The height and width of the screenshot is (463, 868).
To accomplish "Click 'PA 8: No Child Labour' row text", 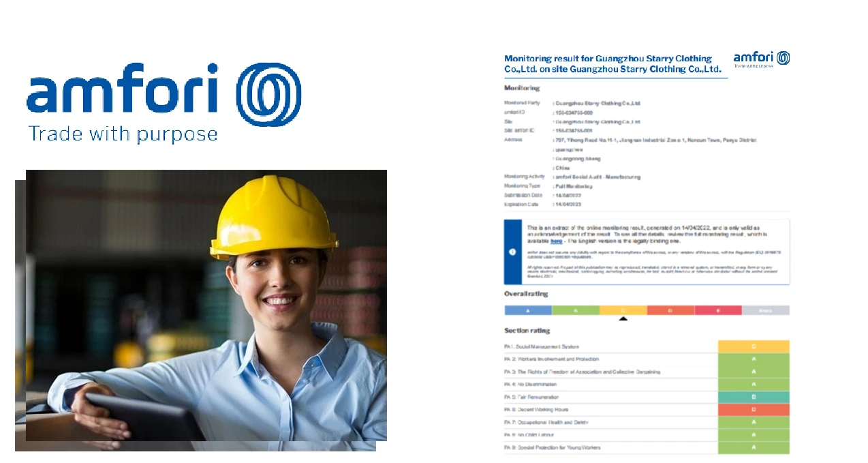I will point(529,435).
